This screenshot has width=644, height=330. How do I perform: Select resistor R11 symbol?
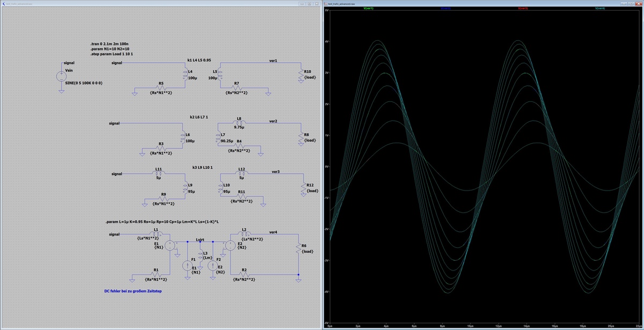pos(241,196)
